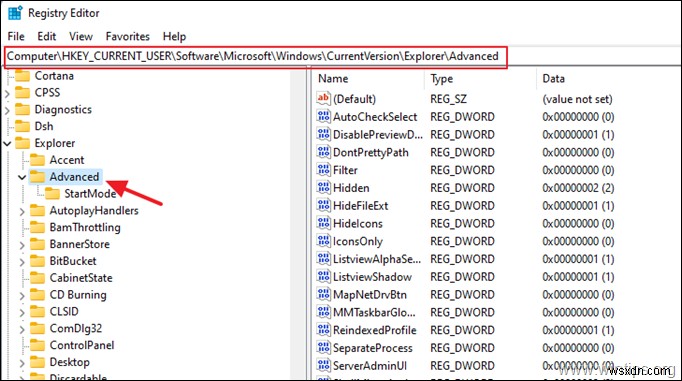
Task: Expand the CLSID tree node
Action: click(22, 312)
